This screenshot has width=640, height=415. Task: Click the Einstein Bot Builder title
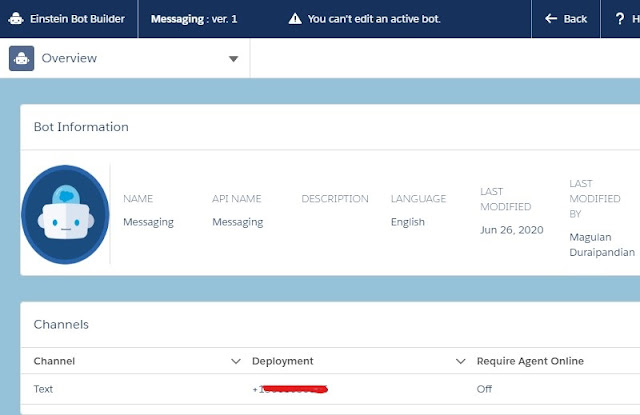[77, 19]
